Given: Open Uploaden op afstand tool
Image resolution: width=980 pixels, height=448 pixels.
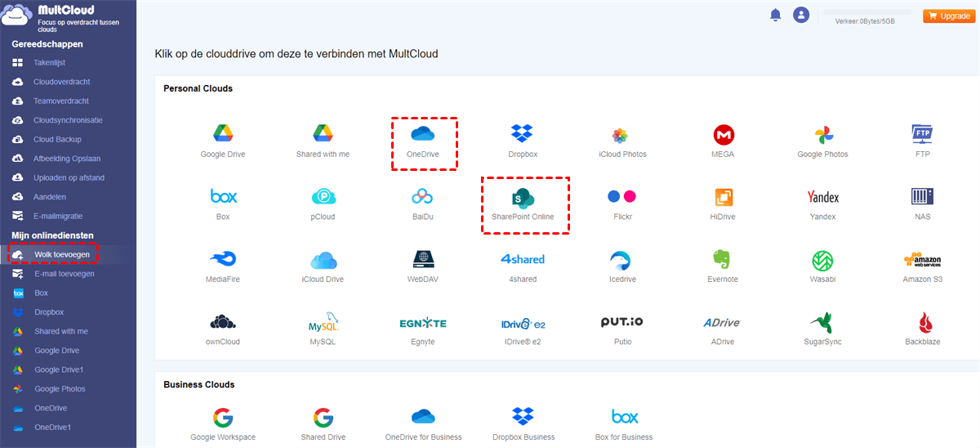Looking at the screenshot, I should pos(68,177).
